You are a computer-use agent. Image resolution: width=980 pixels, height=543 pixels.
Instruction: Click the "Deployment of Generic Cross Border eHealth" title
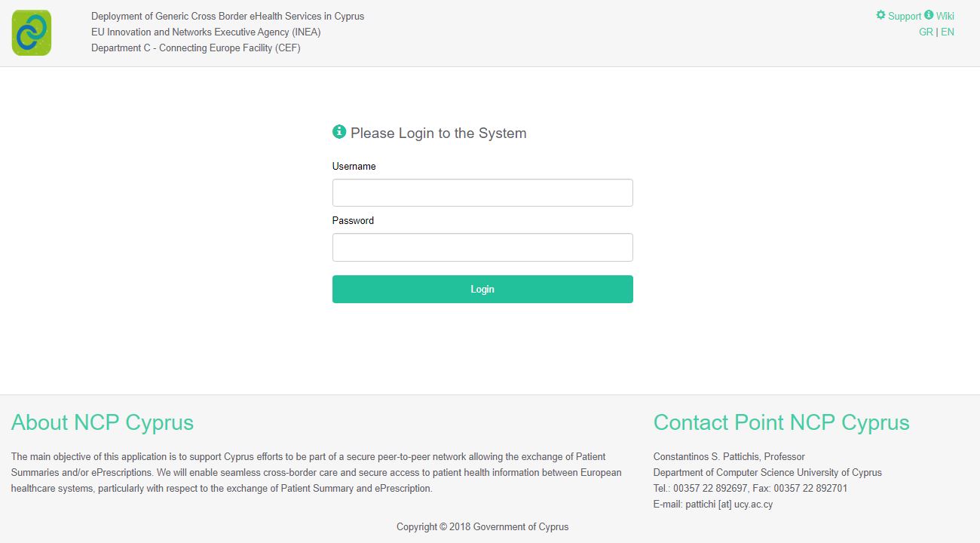point(228,16)
